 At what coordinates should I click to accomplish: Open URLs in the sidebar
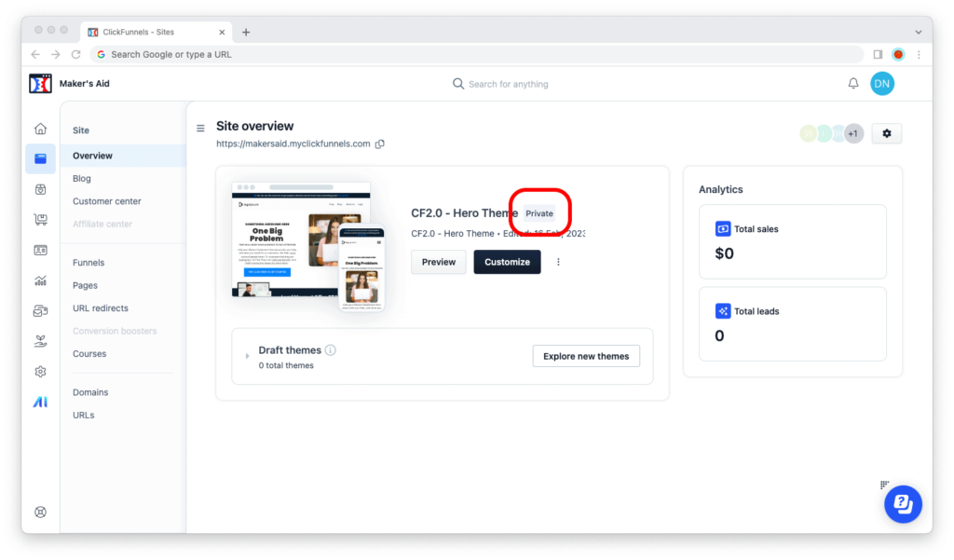point(83,416)
